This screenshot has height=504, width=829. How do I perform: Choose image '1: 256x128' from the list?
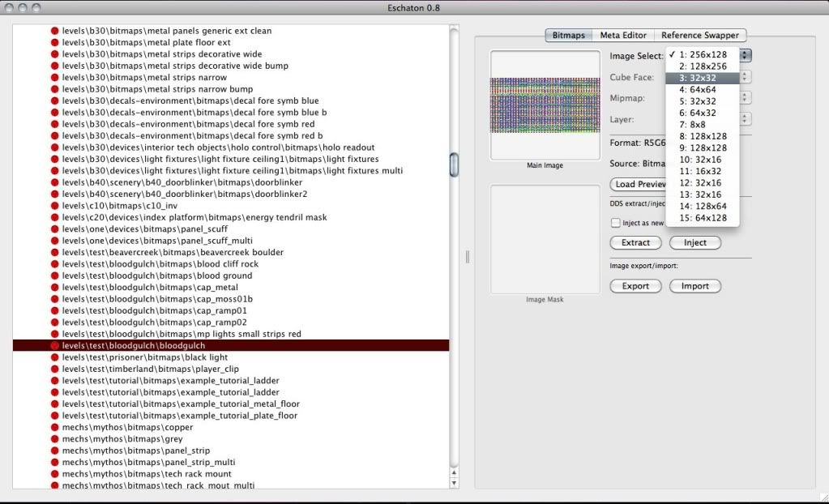[x=702, y=54]
